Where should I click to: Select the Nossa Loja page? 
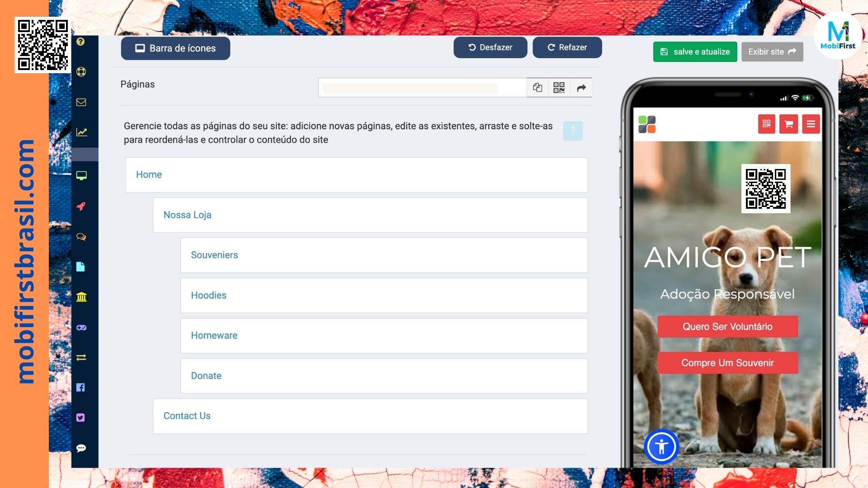[188, 215]
